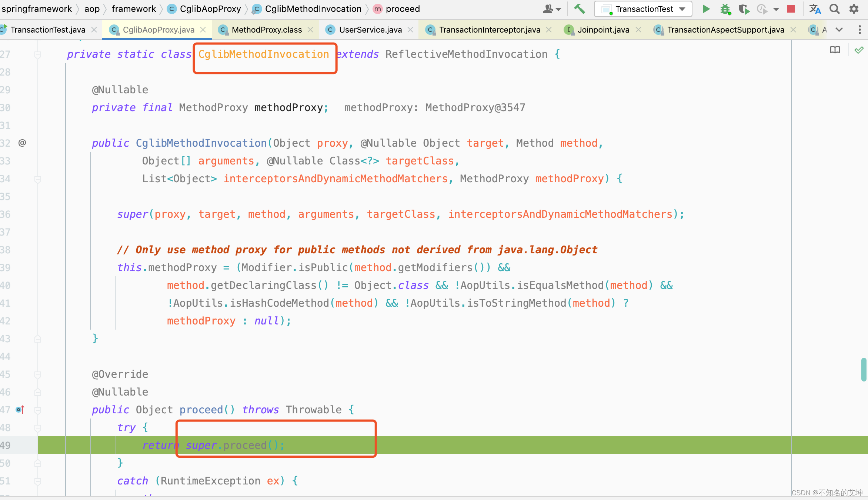Collapse the try block fold marker line 48

37,428
